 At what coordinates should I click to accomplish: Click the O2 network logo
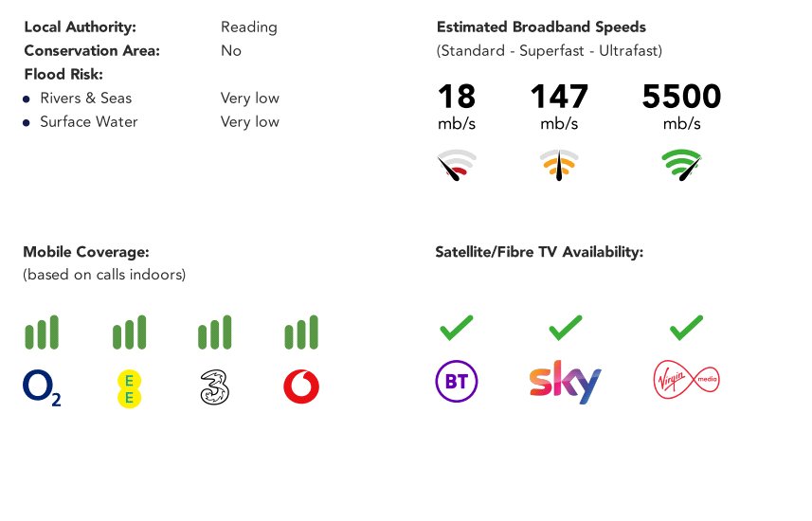pyautogui.click(x=42, y=387)
